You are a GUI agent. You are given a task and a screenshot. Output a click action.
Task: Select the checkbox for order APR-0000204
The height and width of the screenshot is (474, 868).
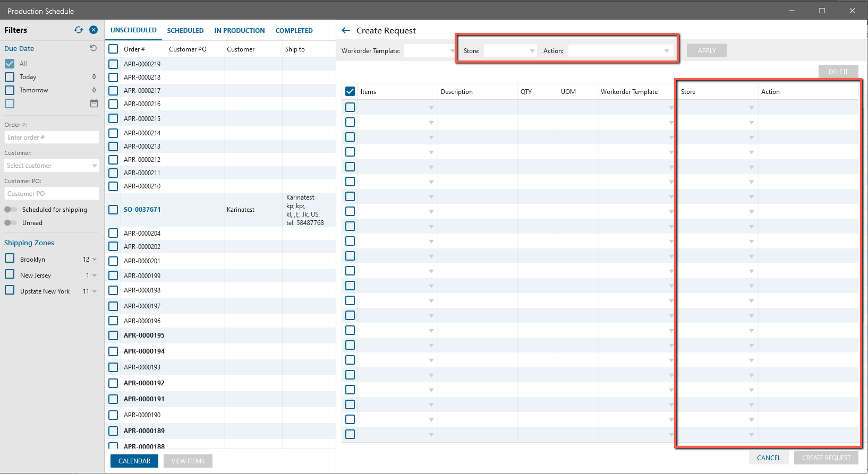pyautogui.click(x=113, y=233)
